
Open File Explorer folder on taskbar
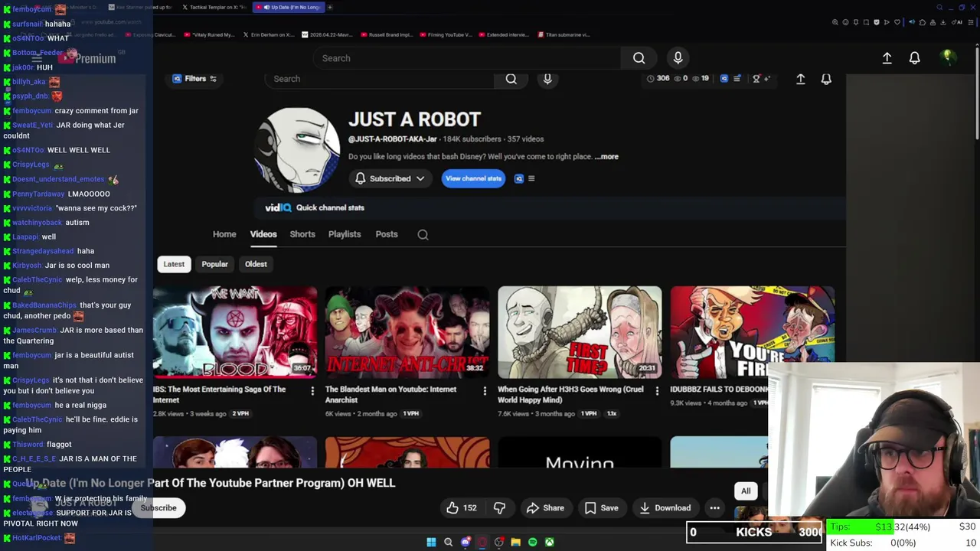515,543
